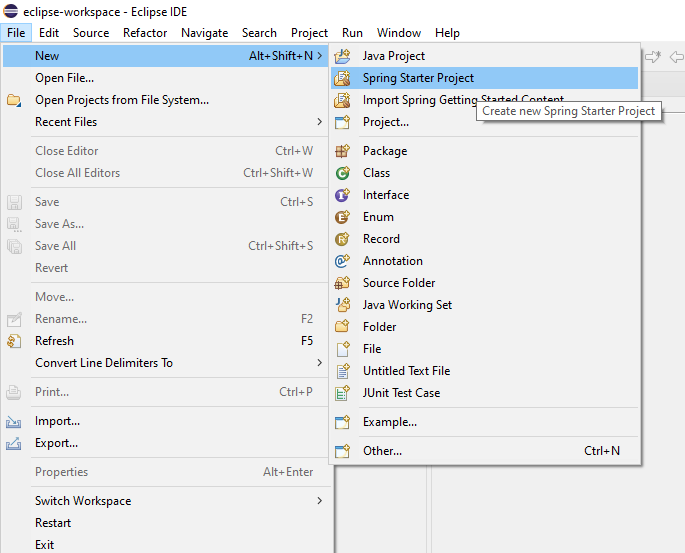The image size is (685, 553).
Task: Close the File menu via menu bar
Action: pyautogui.click(x=16, y=33)
